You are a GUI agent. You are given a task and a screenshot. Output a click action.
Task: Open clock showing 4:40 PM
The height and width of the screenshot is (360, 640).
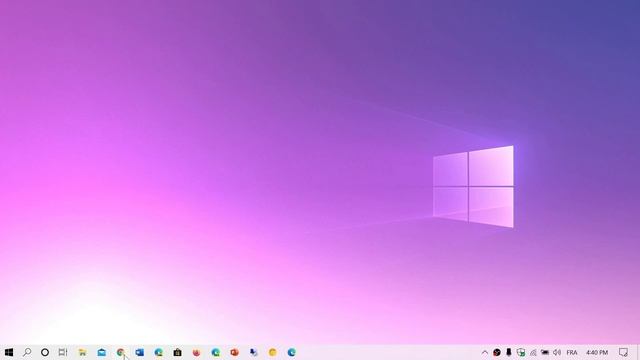pos(597,352)
